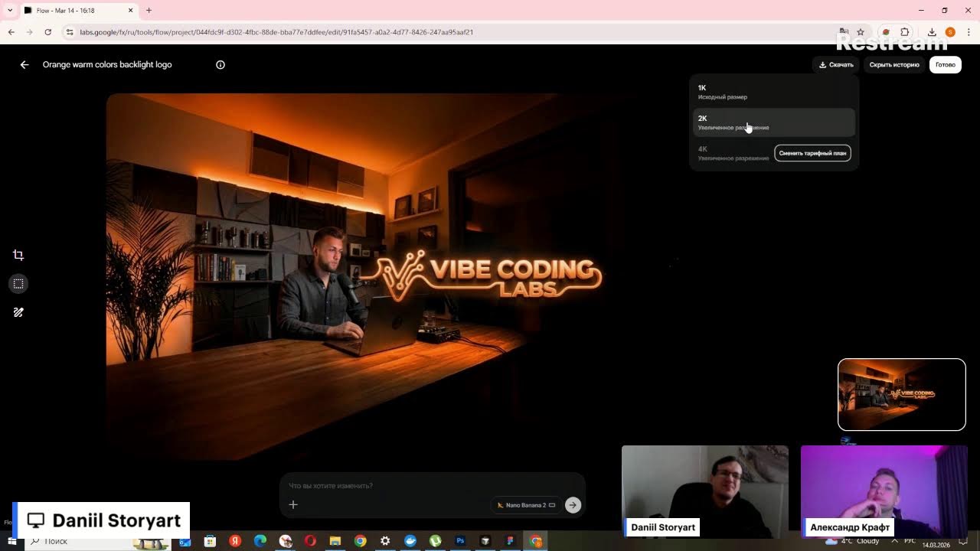Click the browser address bar URL

(276, 32)
